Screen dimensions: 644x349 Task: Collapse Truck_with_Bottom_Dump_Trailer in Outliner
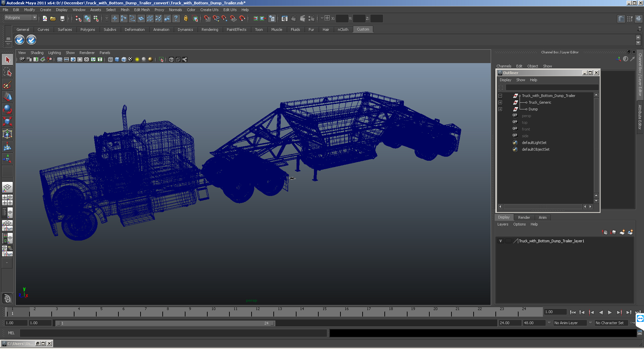click(x=500, y=96)
